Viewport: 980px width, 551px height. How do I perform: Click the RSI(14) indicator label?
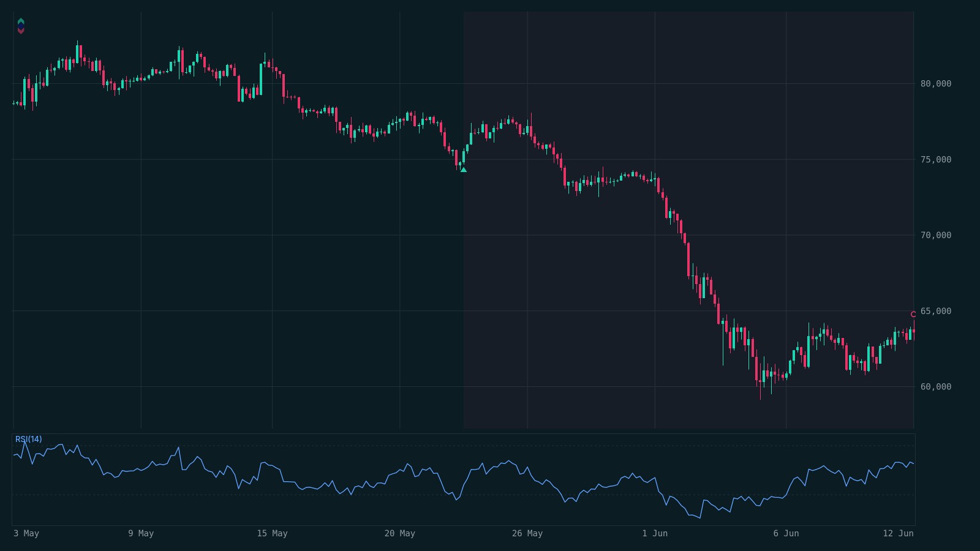[29, 439]
